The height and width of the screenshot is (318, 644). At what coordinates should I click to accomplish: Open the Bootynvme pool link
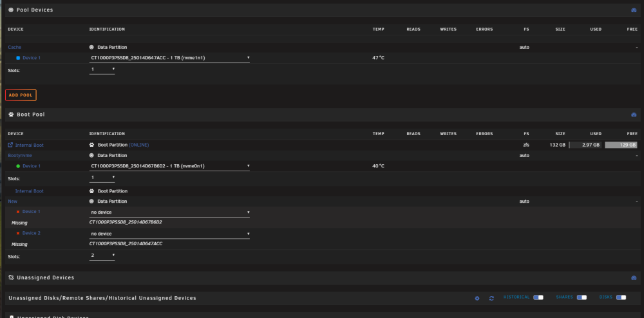click(20, 156)
